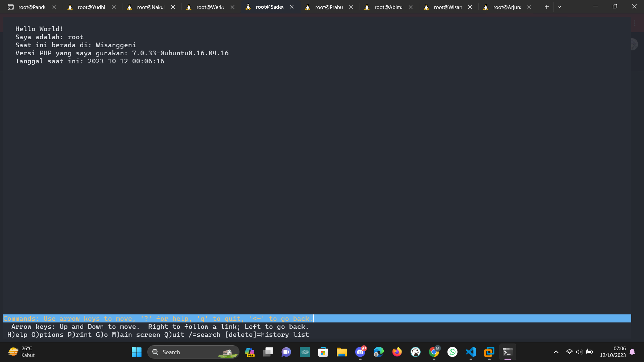Open notifications via the bell icon
644x362 pixels.
[633, 352]
